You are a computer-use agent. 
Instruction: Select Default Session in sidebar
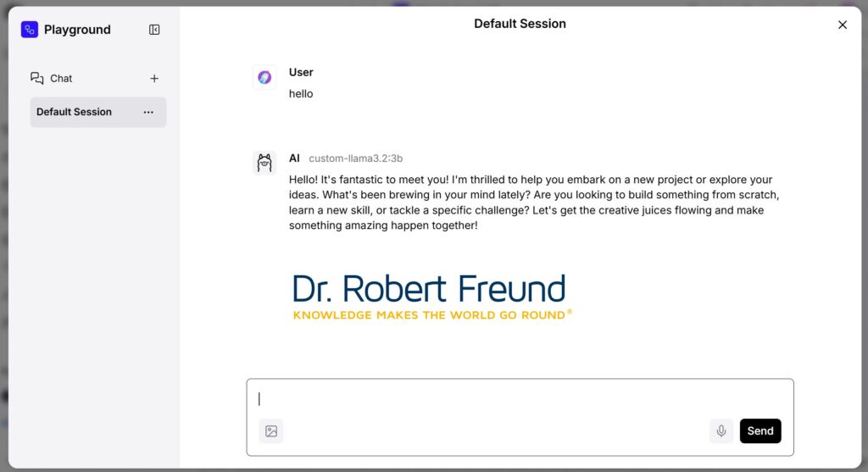75,112
